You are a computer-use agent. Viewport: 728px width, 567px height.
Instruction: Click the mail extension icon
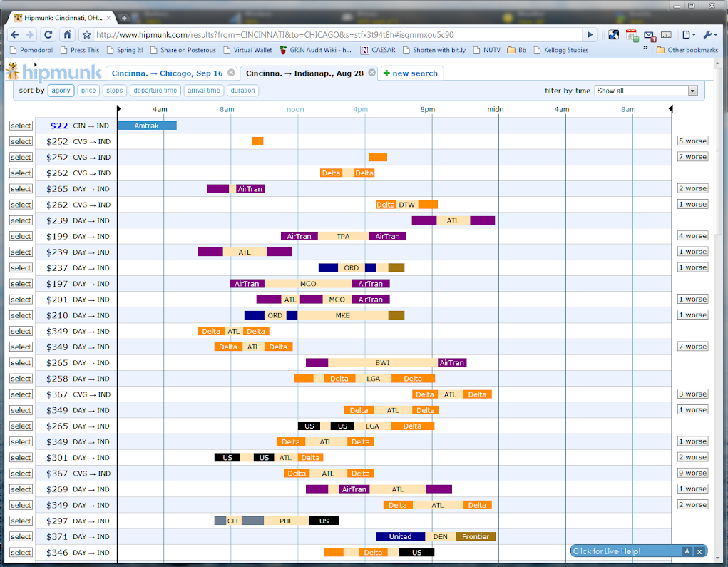pos(649,35)
